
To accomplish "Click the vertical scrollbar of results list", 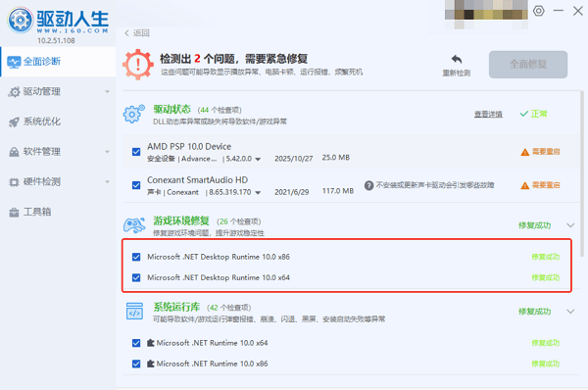I will 581,173.
